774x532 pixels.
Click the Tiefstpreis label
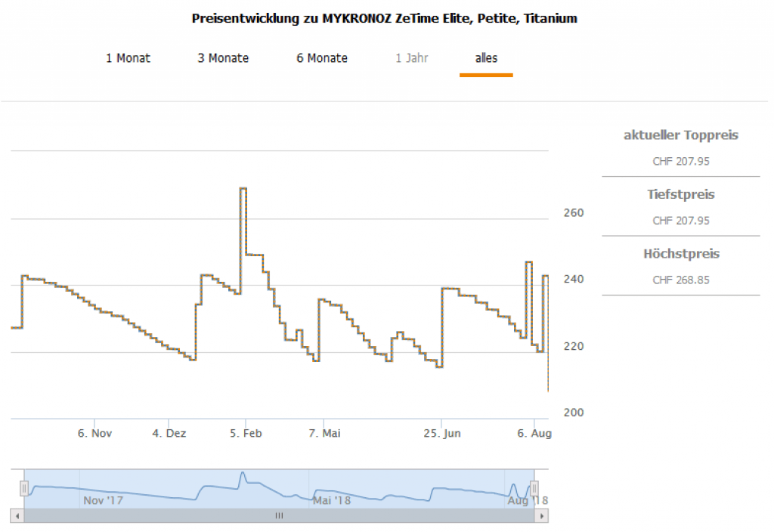point(681,194)
